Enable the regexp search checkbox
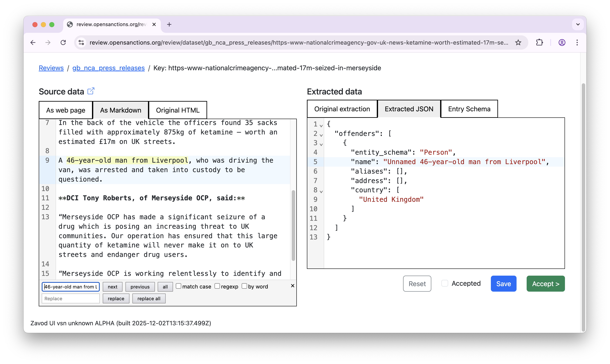 tap(217, 286)
